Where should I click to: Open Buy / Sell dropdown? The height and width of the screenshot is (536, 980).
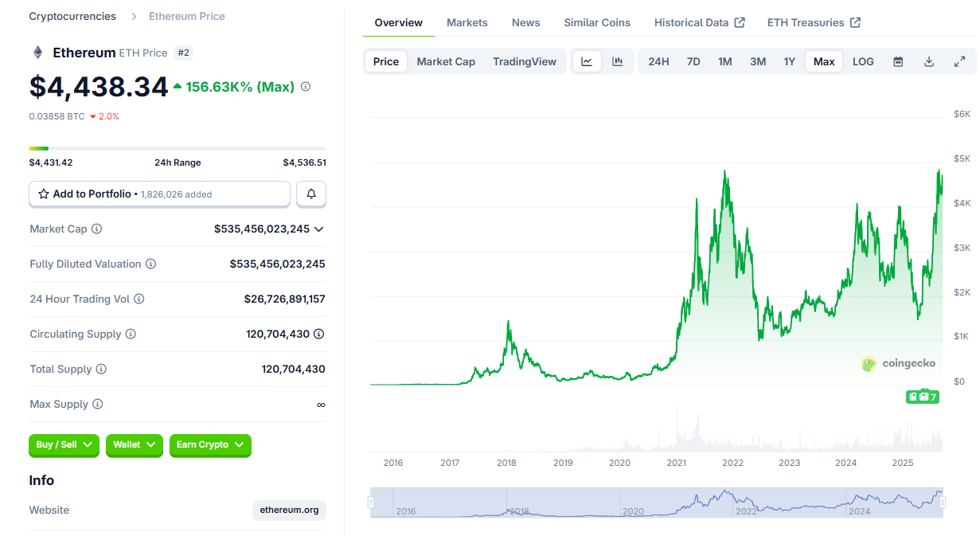(x=64, y=445)
